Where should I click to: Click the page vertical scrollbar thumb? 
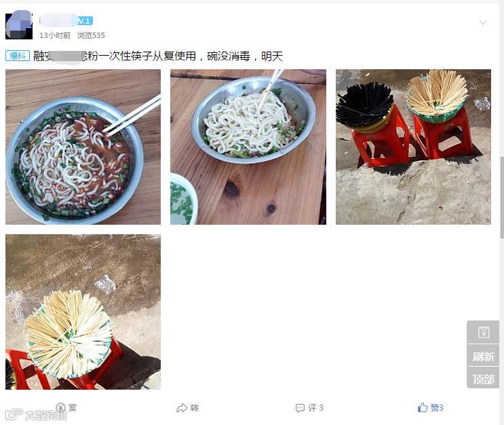point(502,197)
